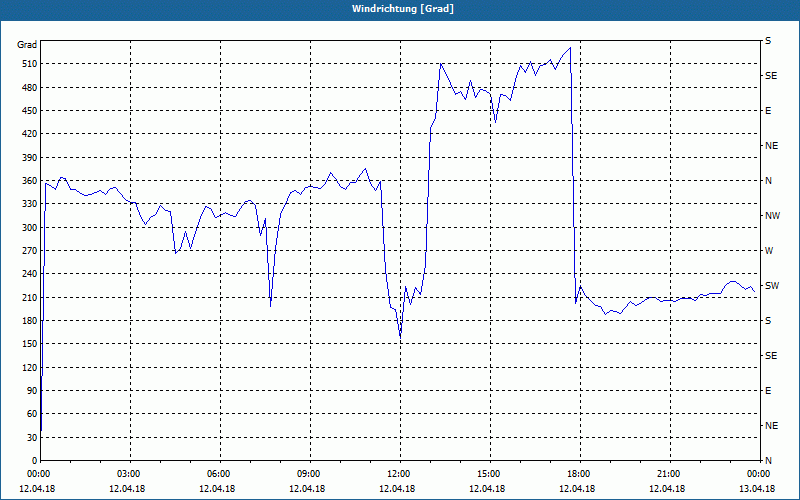Choose the '300' y-axis label

pos(30,228)
